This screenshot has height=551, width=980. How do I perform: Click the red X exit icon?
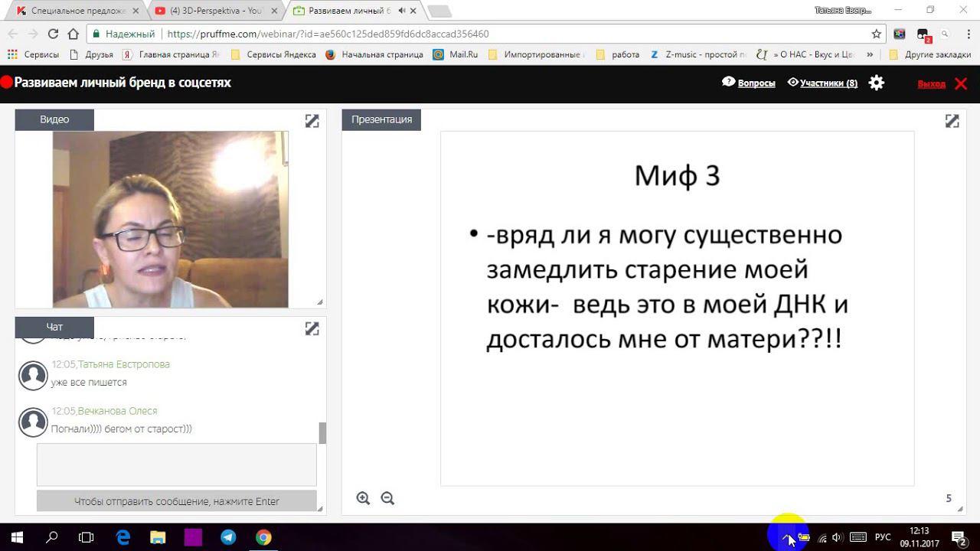(x=961, y=83)
